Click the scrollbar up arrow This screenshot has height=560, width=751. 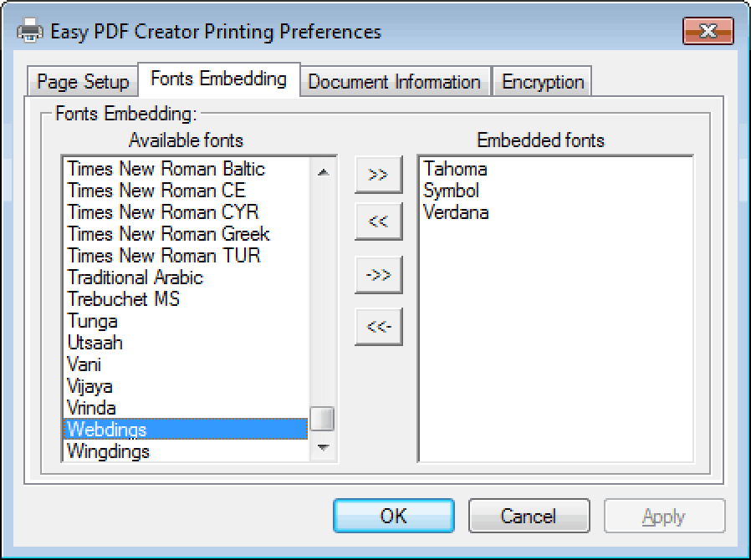324,172
